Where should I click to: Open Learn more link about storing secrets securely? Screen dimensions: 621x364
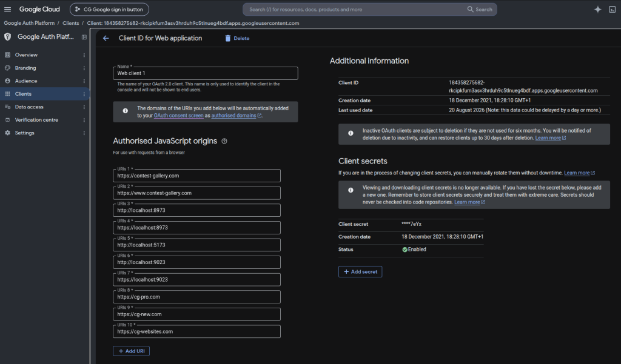(x=469, y=202)
